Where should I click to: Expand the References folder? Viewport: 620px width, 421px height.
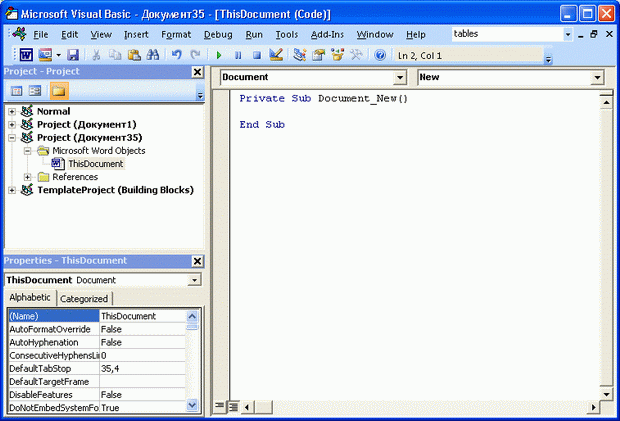click(x=27, y=177)
